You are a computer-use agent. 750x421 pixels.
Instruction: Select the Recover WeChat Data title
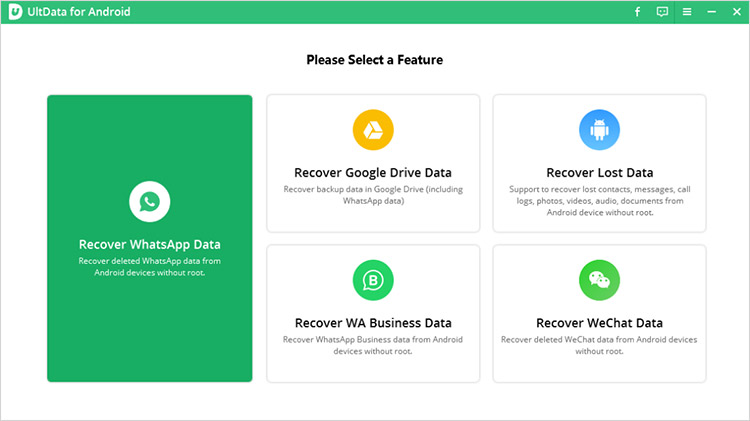coord(599,323)
